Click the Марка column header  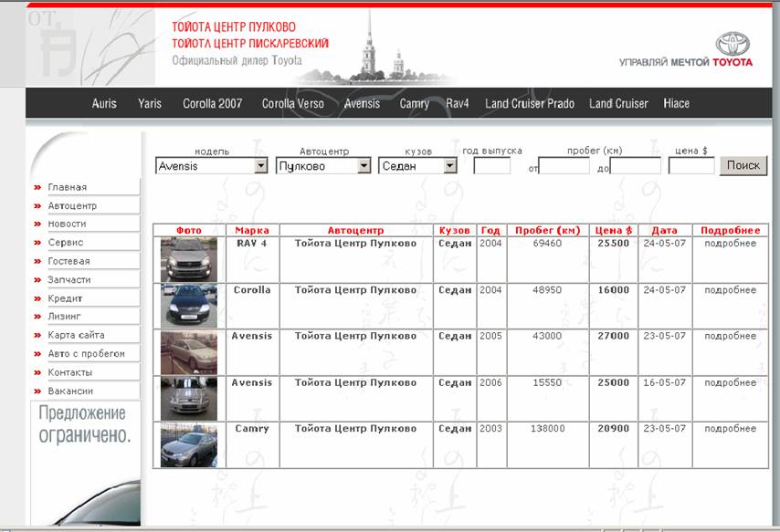click(x=252, y=230)
